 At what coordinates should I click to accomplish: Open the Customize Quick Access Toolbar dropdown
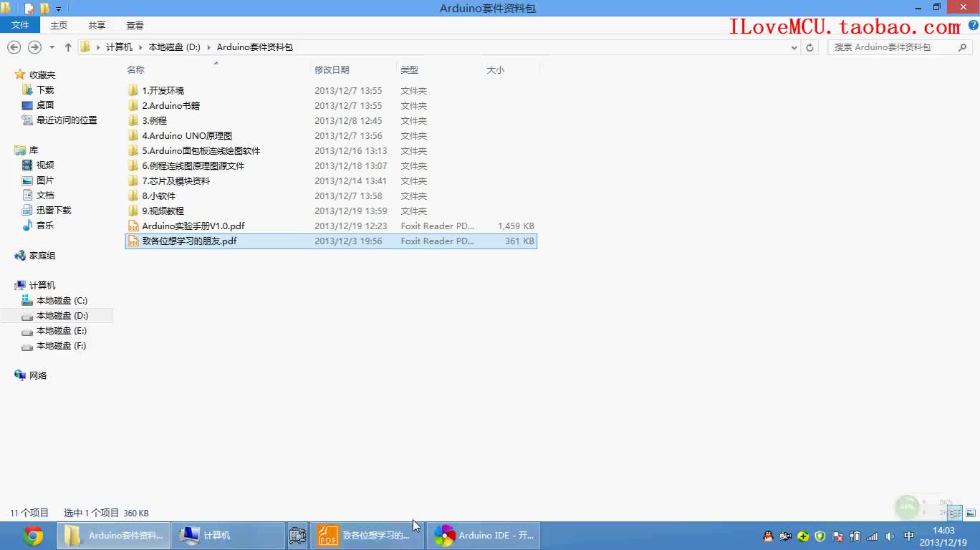[x=58, y=9]
